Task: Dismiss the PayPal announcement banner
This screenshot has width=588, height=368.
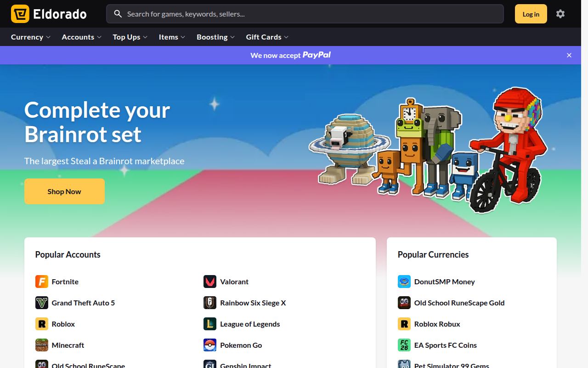Action: pos(569,55)
